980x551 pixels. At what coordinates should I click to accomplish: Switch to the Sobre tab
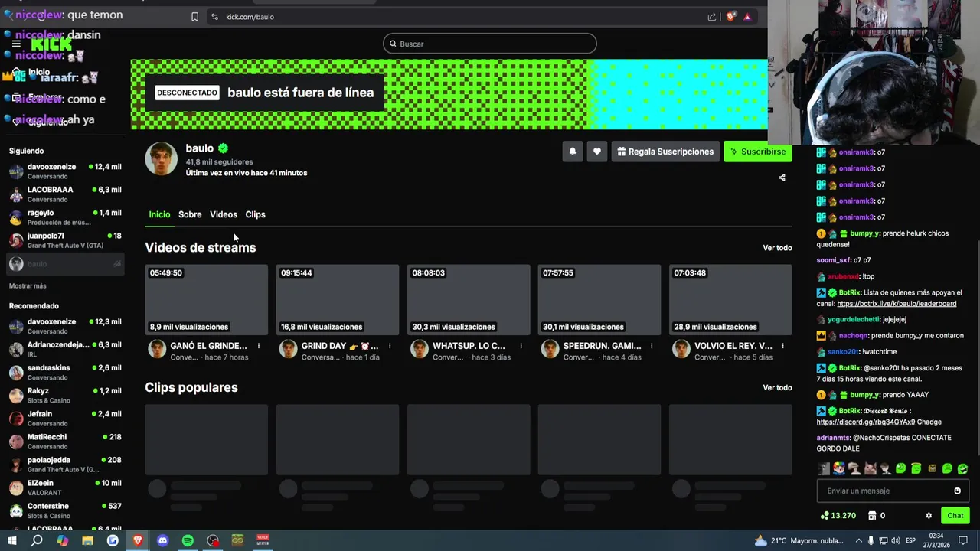point(190,214)
